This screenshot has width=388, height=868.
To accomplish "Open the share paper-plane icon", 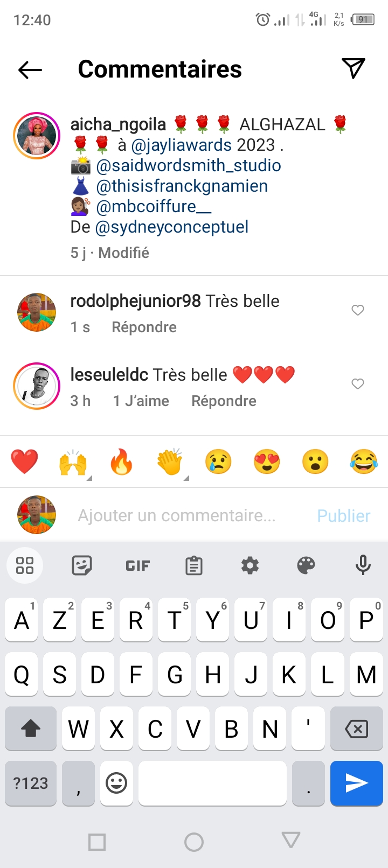I will point(354,68).
